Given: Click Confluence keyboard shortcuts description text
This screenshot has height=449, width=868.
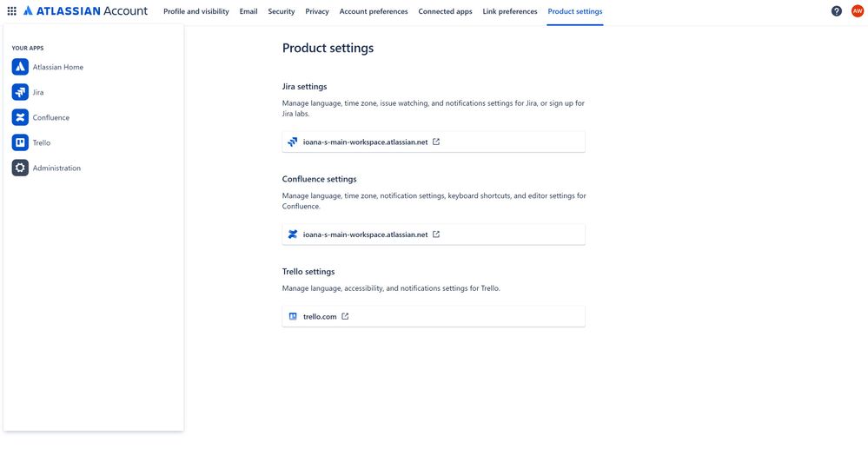Looking at the screenshot, I should click(434, 201).
